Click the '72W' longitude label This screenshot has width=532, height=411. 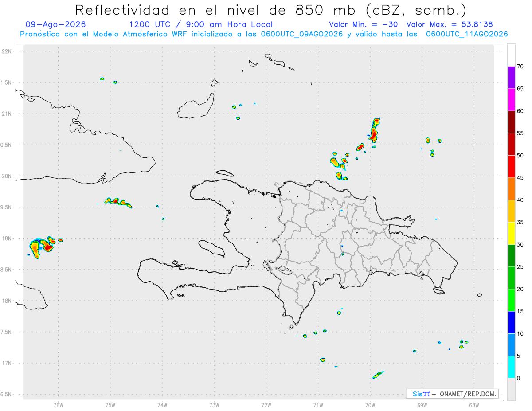(266, 405)
